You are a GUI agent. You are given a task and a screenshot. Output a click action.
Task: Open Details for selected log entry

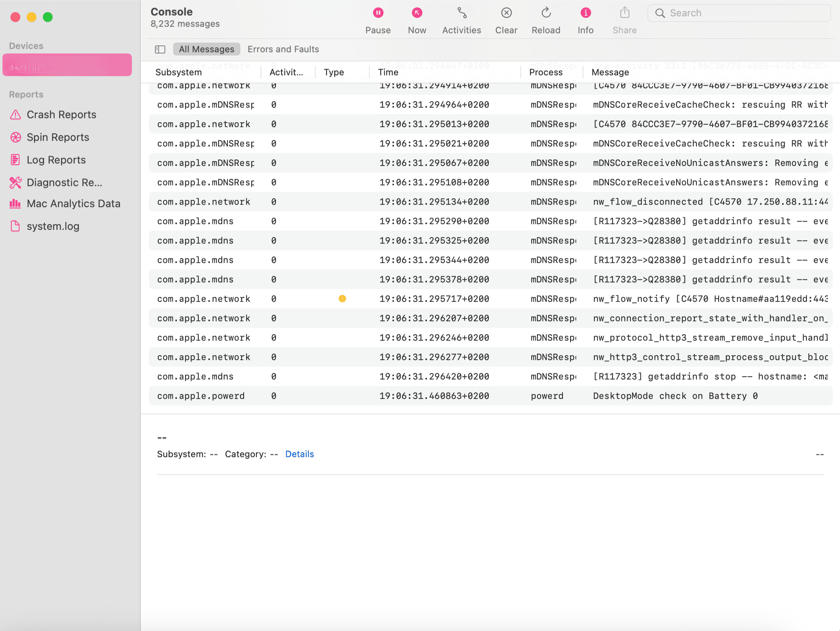pos(299,454)
